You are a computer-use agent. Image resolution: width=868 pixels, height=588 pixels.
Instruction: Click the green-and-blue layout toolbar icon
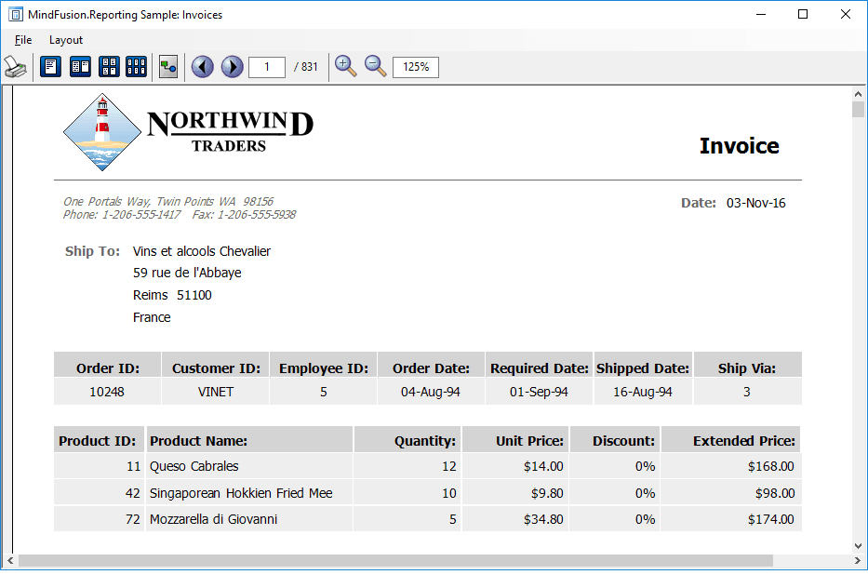(168, 67)
